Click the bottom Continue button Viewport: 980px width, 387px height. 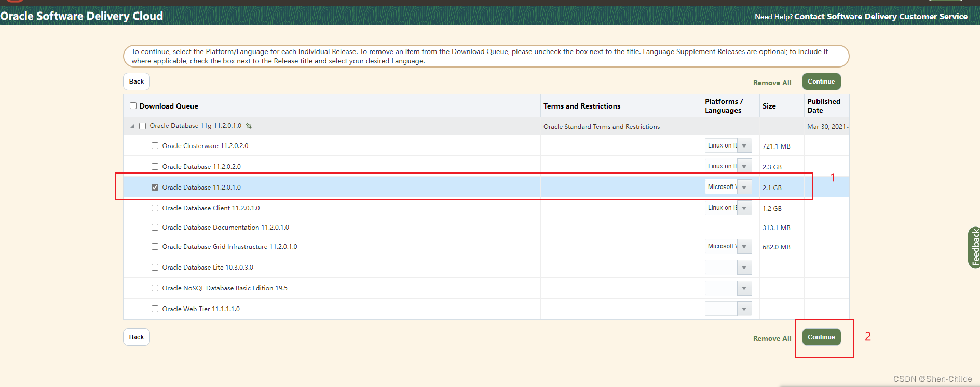point(821,337)
